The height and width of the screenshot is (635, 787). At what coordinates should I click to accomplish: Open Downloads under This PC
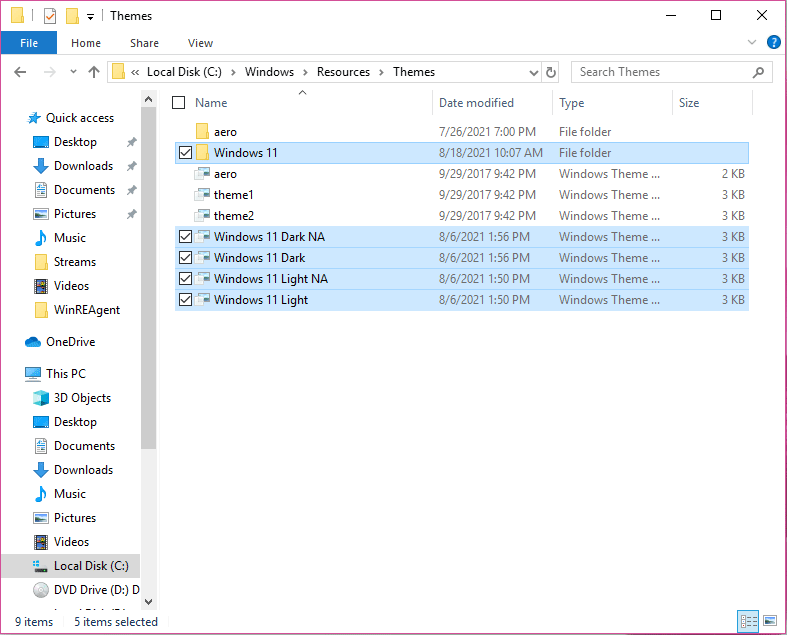83,470
